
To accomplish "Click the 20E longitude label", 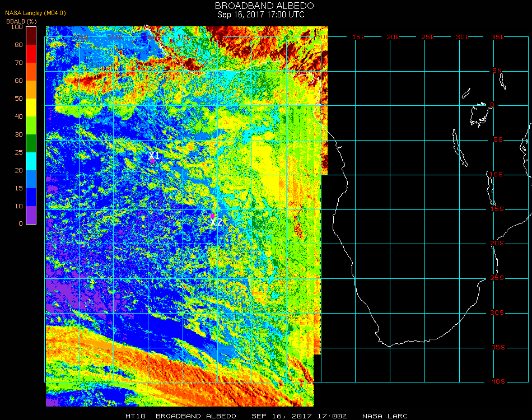I will click(393, 37).
